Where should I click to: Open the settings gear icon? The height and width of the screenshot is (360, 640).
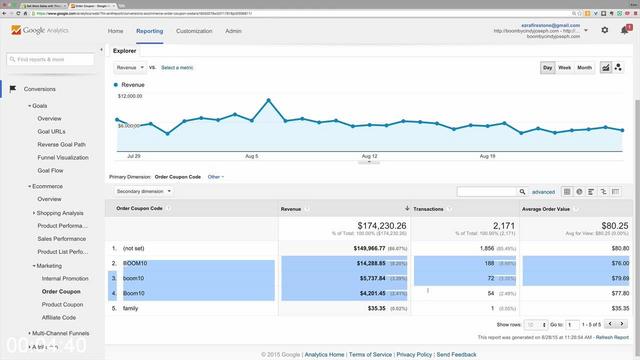pyautogui.click(x=604, y=30)
